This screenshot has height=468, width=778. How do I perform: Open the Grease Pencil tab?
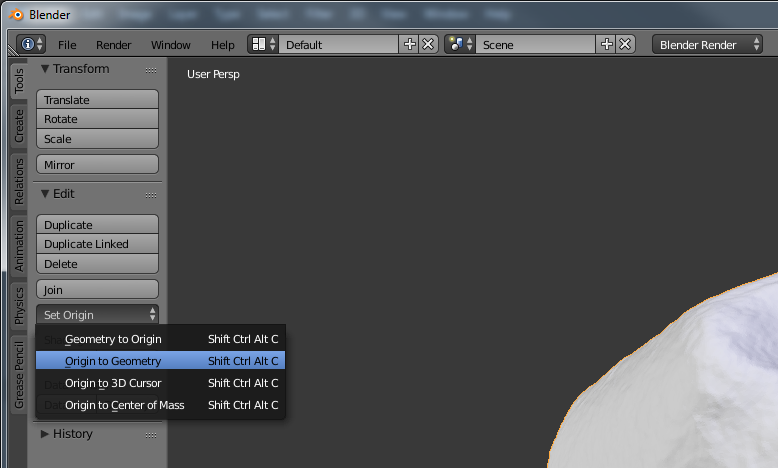click(19, 375)
